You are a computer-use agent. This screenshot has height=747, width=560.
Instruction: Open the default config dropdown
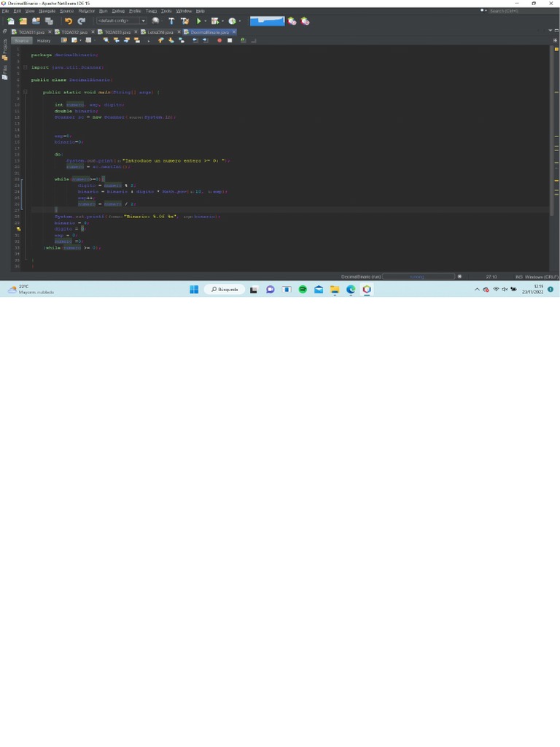tap(121, 21)
